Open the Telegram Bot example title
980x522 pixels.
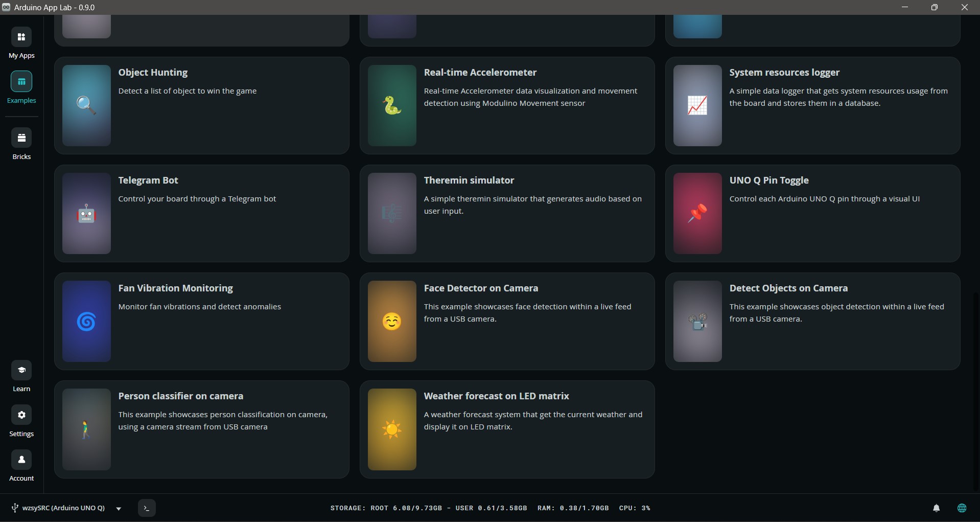click(x=148, y=180)
